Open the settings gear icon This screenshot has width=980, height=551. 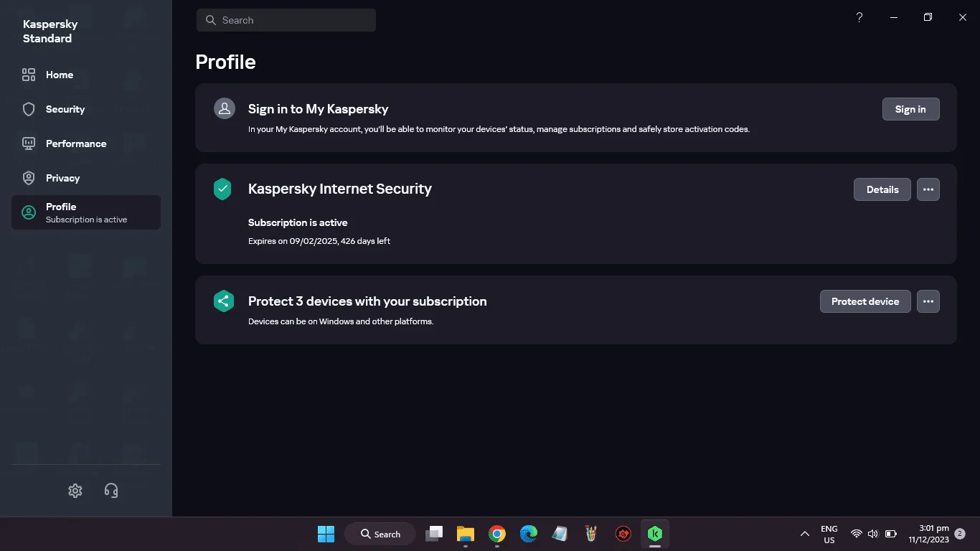pyautogui.click(x=75, y=491)
